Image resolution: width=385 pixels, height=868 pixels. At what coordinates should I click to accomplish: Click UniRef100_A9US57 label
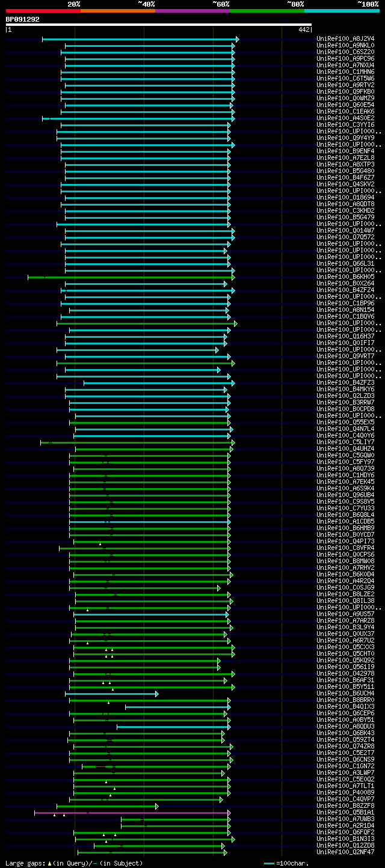click(x=345, y=614)
